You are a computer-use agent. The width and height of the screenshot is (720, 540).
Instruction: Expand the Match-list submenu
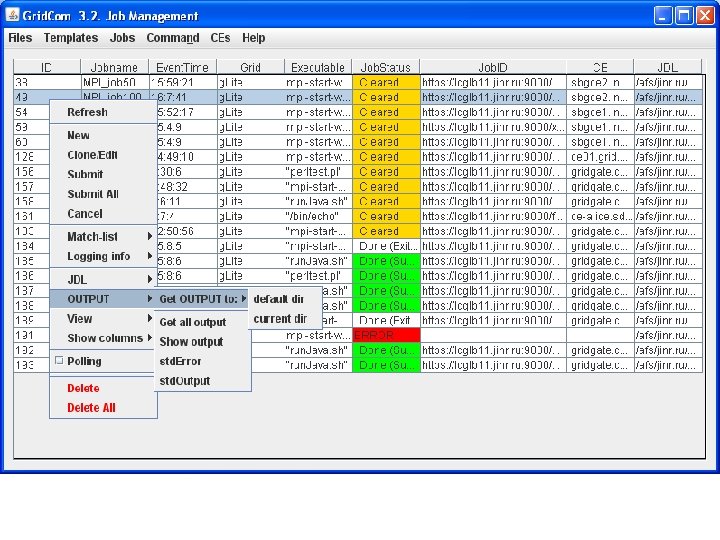pyautogui.click(x=103, y=236)
